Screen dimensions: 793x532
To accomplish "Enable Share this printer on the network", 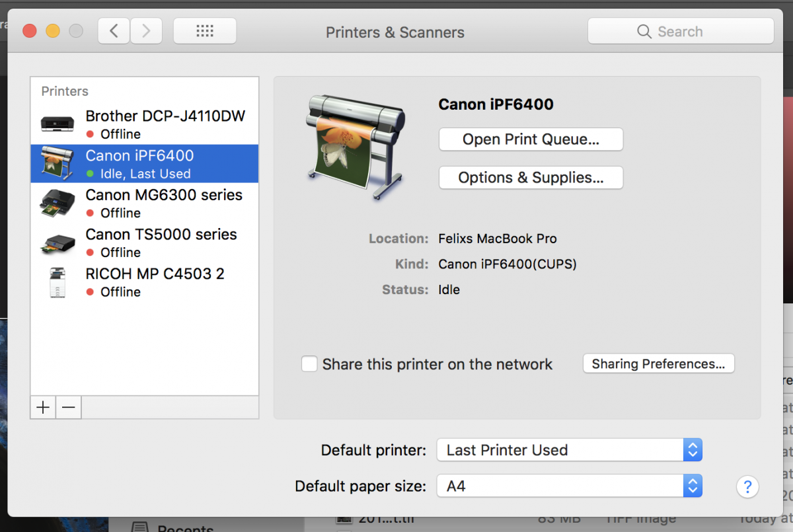I will coord(309,364).
